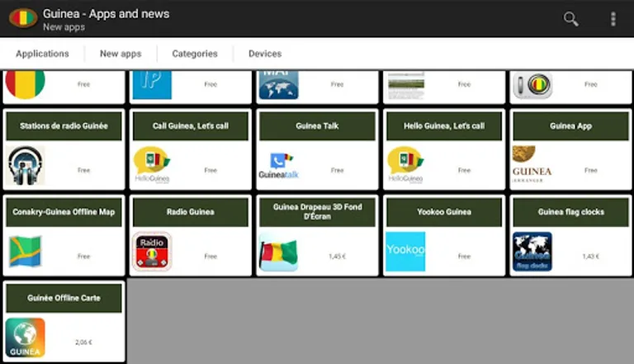Select the Conakry-Guinea Offline Map title

point(64,212)
